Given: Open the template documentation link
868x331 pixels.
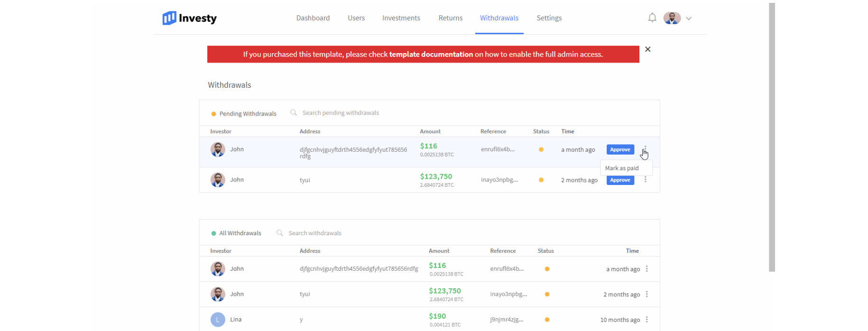Looking at the screenshot, I should (431, 55).
